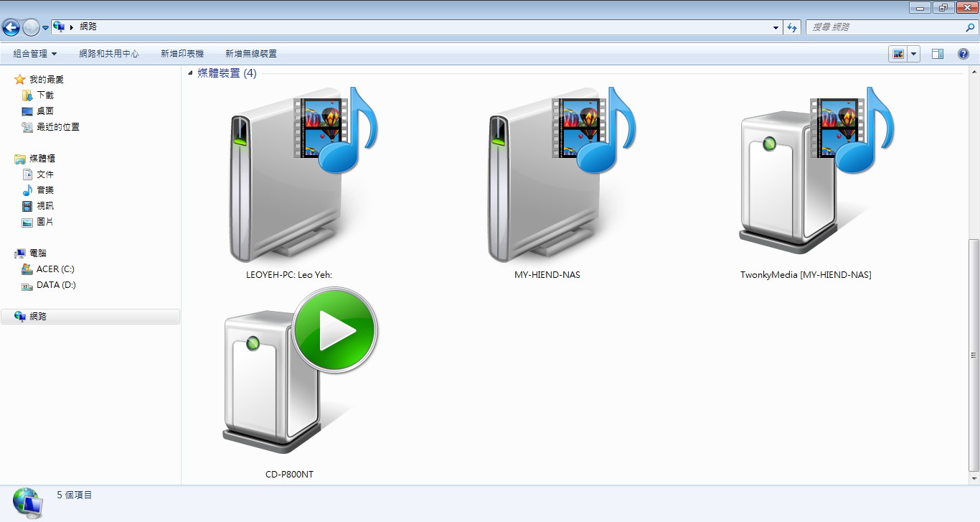Open the 組合管理 menu
The height and width of the screenshot is (522, 980).
(x=34, y=54)
